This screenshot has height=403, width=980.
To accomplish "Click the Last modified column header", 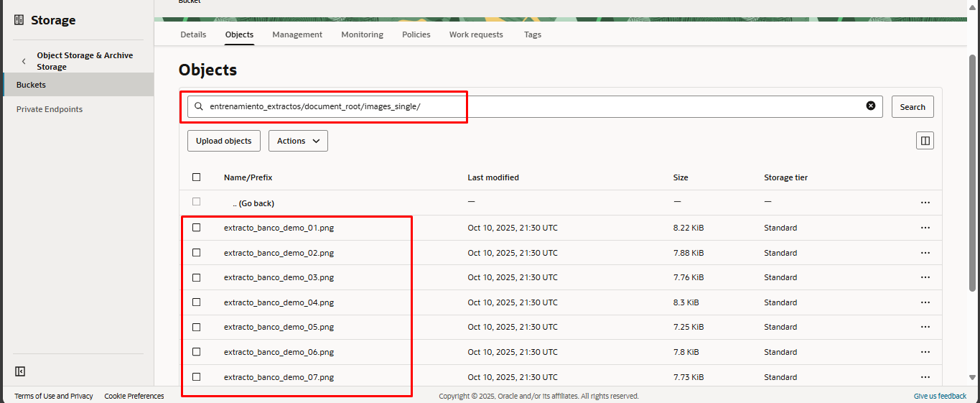I will tap(493, 177).
